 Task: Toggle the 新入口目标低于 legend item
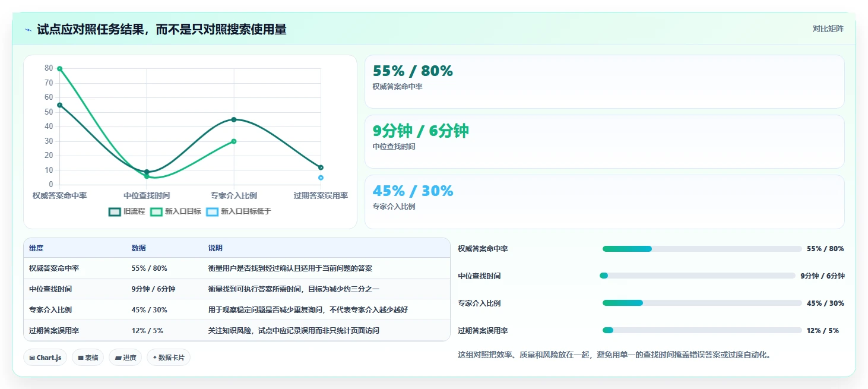point(239,211)
